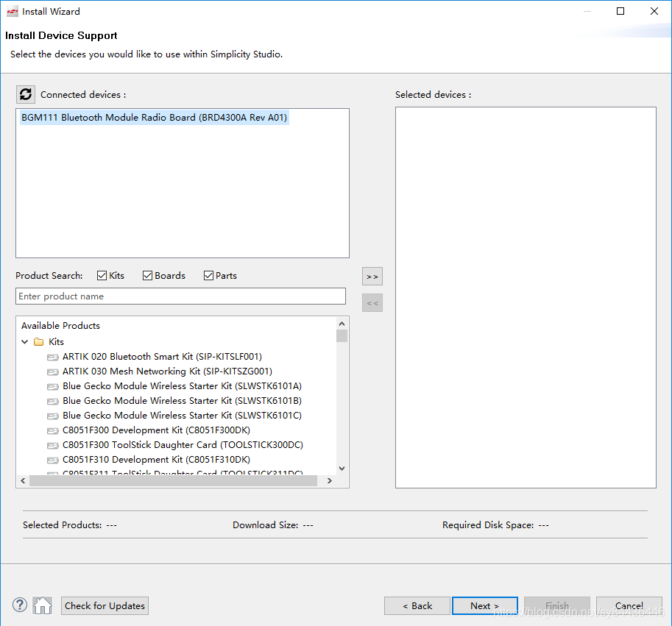This screenshot has height=626, width=672.
Task: Disable the Parts search filter
Action: click(208, 276)
